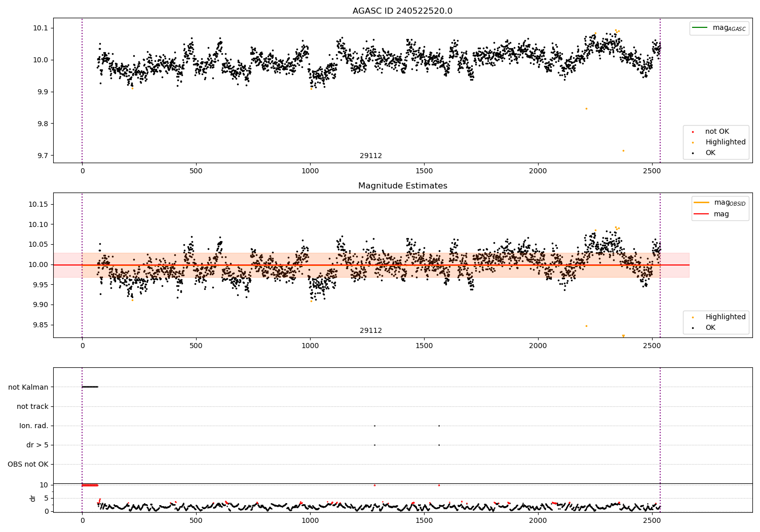Viewport: 760px width, 532px height.
Task: Click the orange triangle outlier marker near 2375
Action: coord(623,336)
